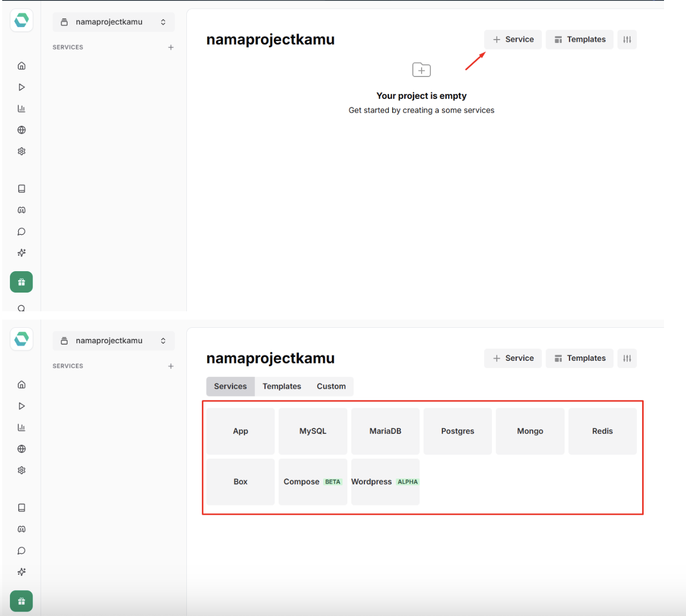686x616 pixels.
Task: Open the Discord icon in the upper sidebar
Action: pos(21,210)
